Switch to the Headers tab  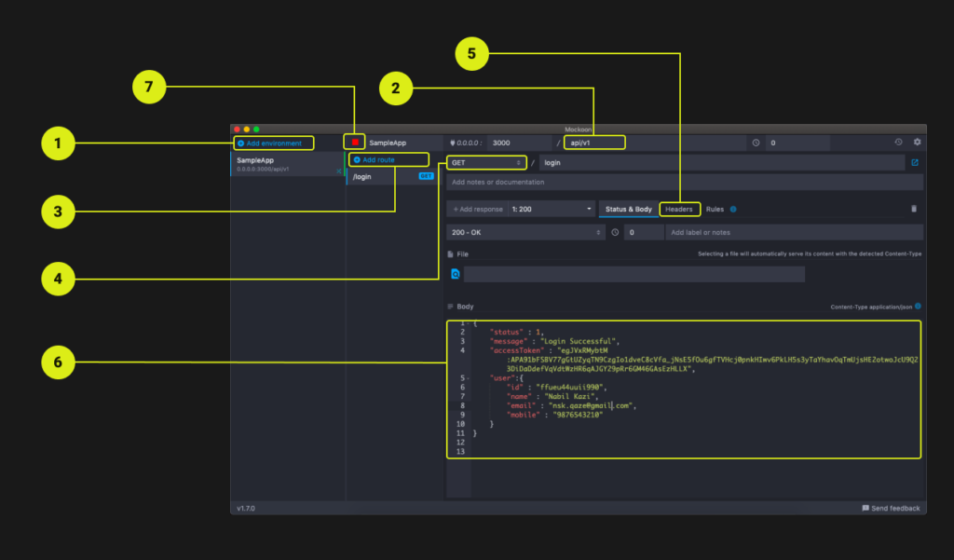click(x=680, y=209)
